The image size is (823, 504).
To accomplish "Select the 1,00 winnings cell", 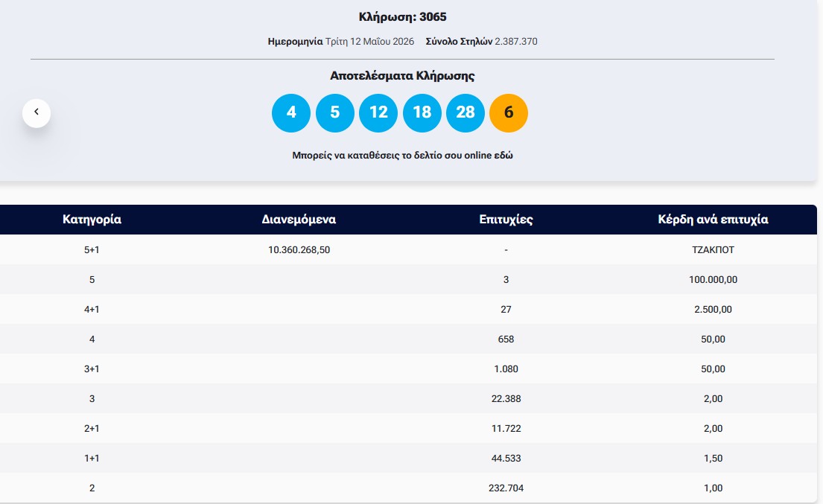I will [x=713, y=488].
